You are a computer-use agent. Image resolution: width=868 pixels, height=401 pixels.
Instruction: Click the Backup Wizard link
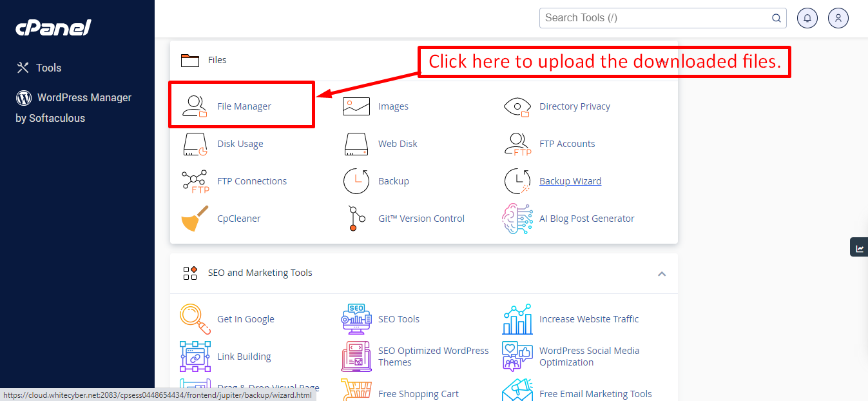570,181
